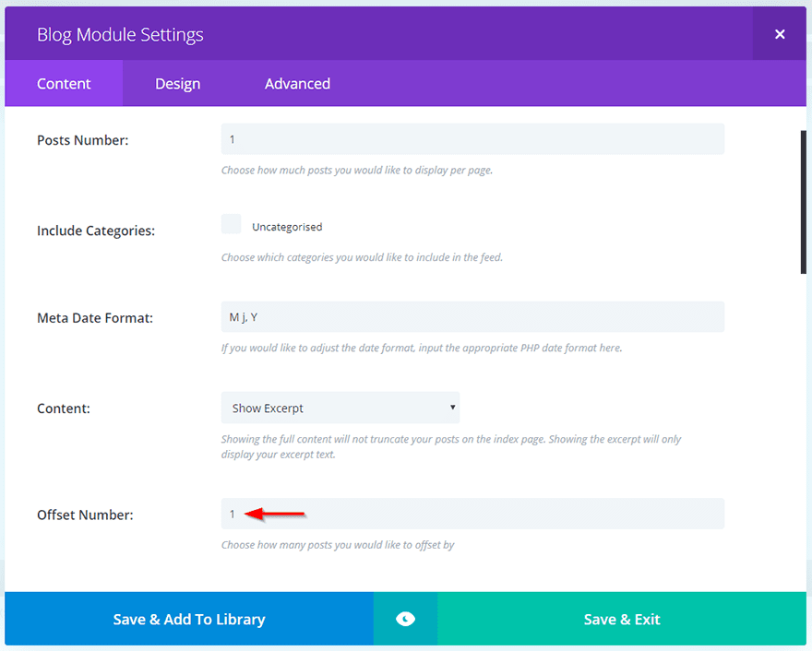Close the Blog Module Settings dialog
Viewport: 812px width, 651px height.
click(x=780, y=34)
